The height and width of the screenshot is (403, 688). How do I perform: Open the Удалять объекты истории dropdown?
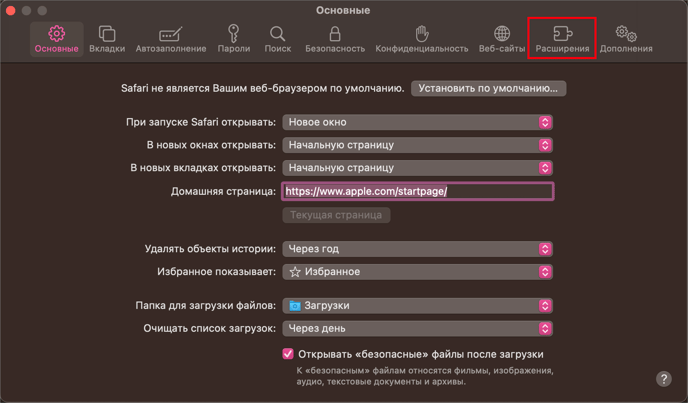pyautogui.click(x=417, y=249)
